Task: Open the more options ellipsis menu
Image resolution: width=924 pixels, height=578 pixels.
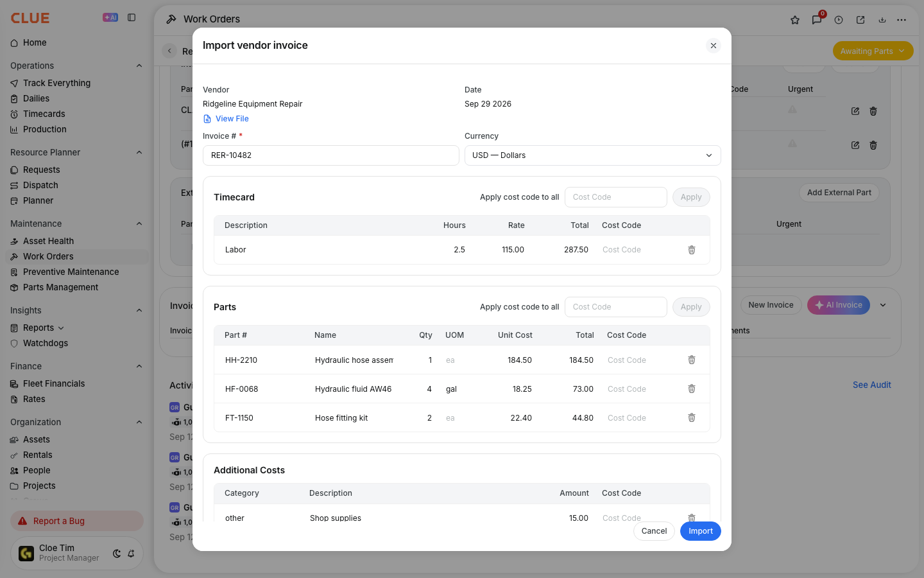Action: (x=902, y=20)
